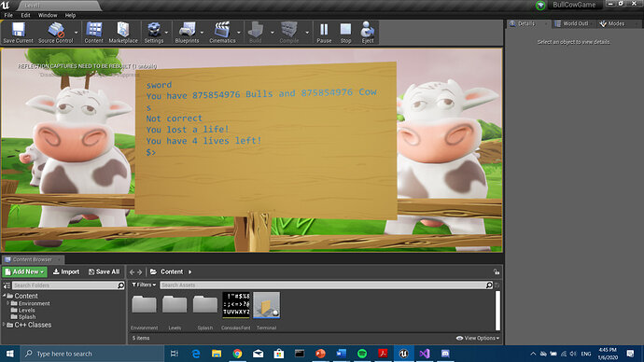Open File Explorer from the taskbar
Screen dimensions: 644x362
[x=217, y=354]
